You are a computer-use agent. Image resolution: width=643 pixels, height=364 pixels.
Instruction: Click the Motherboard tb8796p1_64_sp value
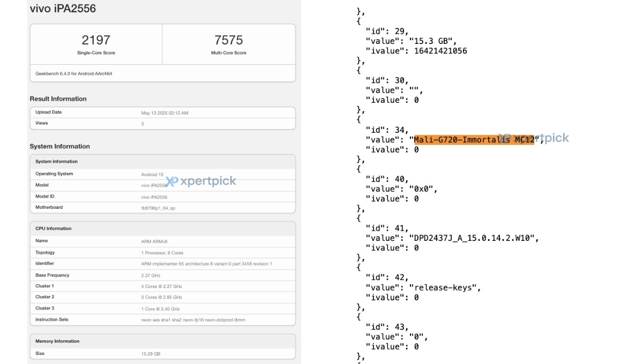[158, 208]
